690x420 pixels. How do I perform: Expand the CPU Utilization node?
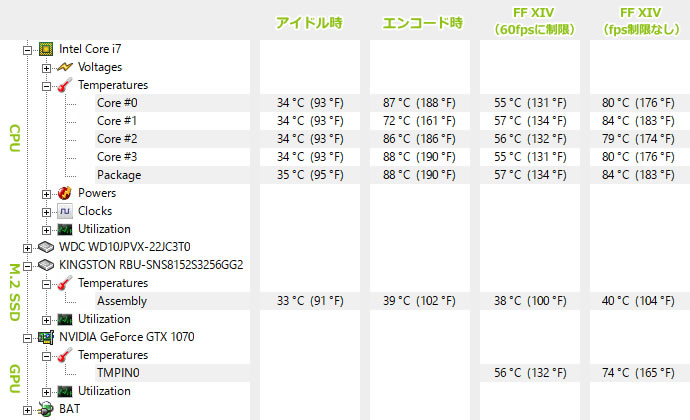(46, 230)
